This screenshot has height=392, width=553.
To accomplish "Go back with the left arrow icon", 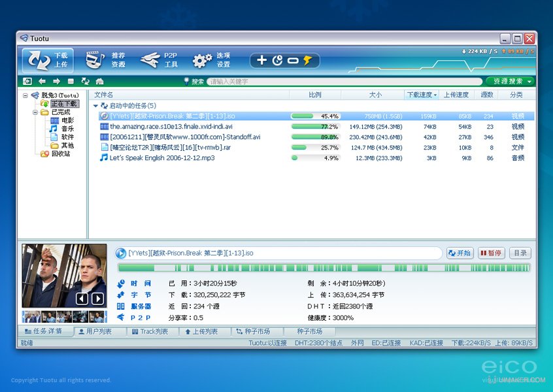I will 42,82.
